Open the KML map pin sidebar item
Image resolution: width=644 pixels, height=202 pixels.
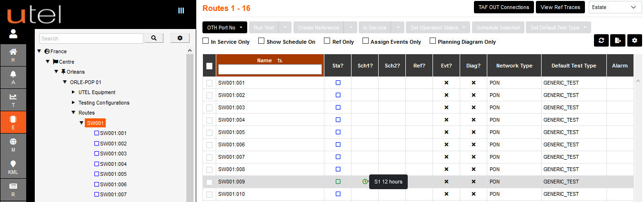click(13, 166)
